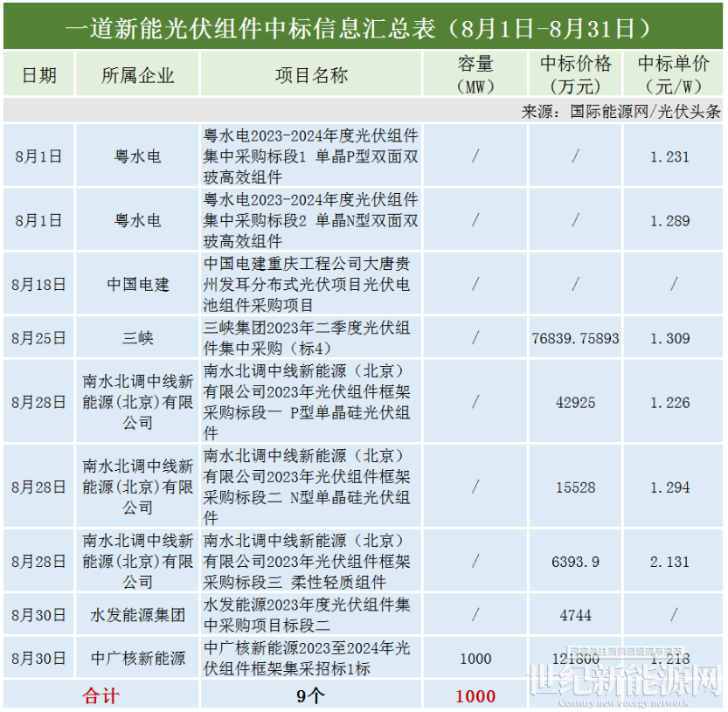728x712 pixels.
Task: Select the bid price slash in the 1.289 row
Action: pos(575,220)
